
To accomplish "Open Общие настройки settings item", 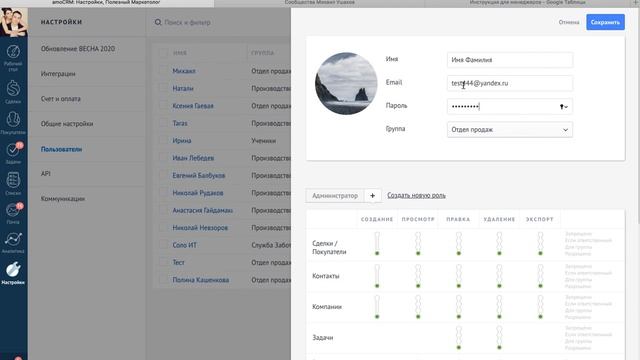I will point(67,124).
